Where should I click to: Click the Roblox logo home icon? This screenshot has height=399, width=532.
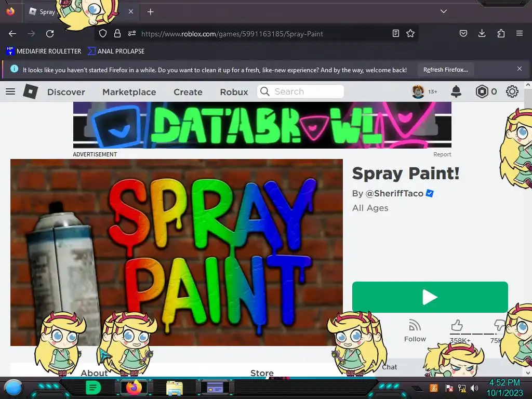coord(30,91)
